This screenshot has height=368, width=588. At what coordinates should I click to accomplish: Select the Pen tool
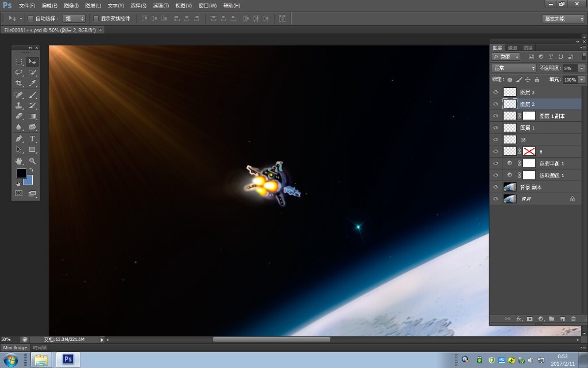pos(19,139)
